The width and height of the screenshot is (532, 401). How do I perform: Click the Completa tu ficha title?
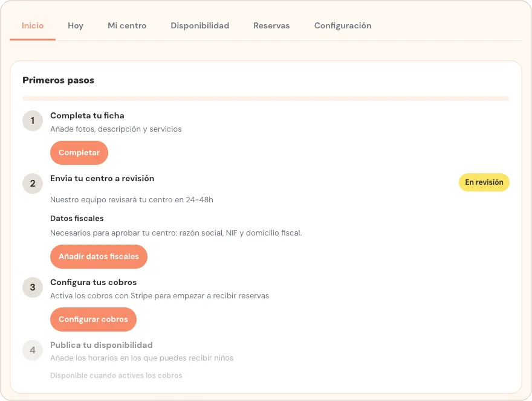87,115
